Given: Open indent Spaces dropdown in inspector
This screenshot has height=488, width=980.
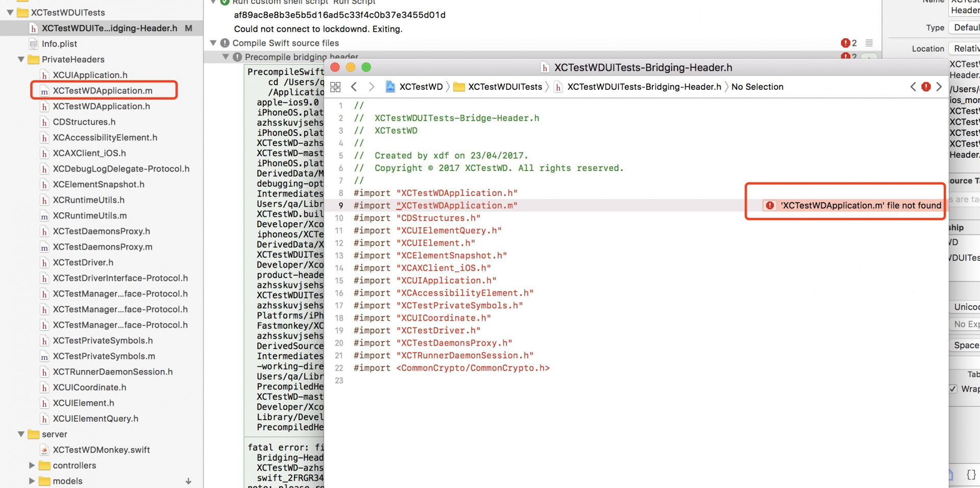Looking at the screenshot, I should [965, 346].
